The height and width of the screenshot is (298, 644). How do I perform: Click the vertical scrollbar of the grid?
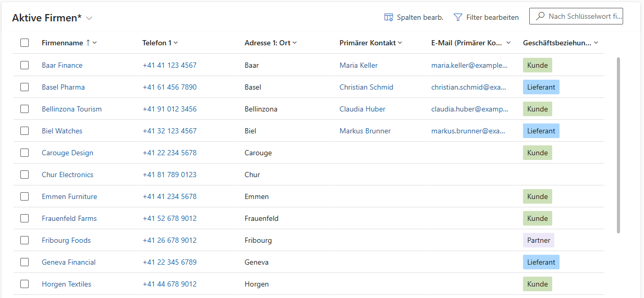pyautogui.click(x=618, y=145)
